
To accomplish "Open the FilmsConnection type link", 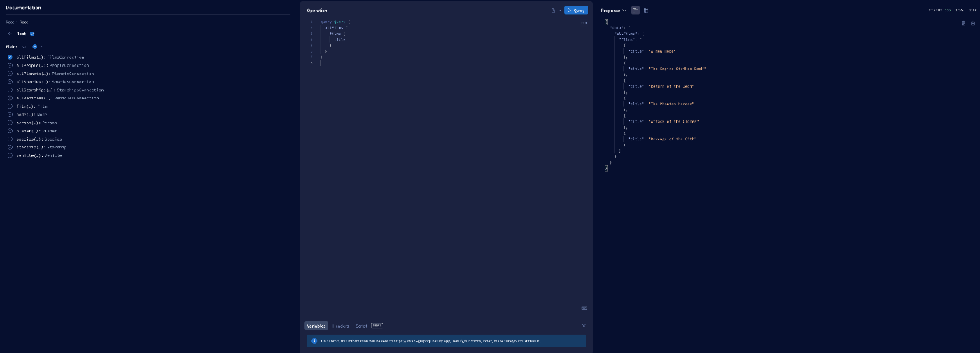I will coord(66,57).
